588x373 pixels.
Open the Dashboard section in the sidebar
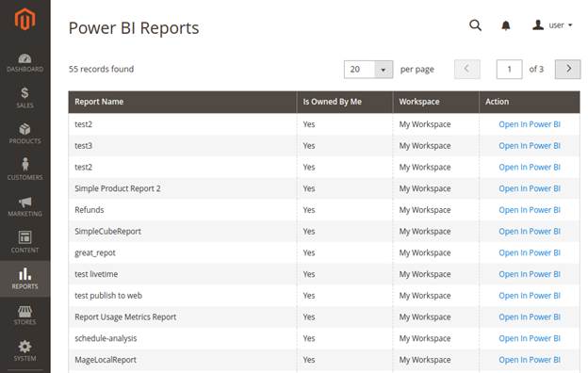pos(24,62)
